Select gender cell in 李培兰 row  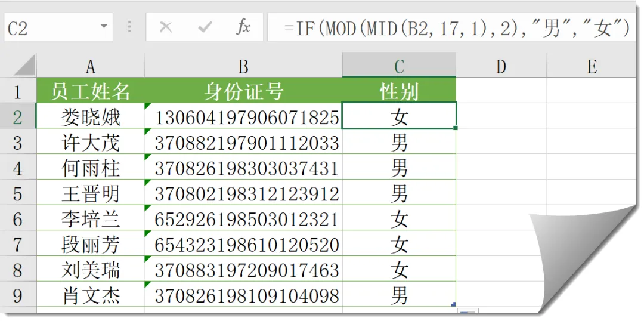tap(399, 218)
